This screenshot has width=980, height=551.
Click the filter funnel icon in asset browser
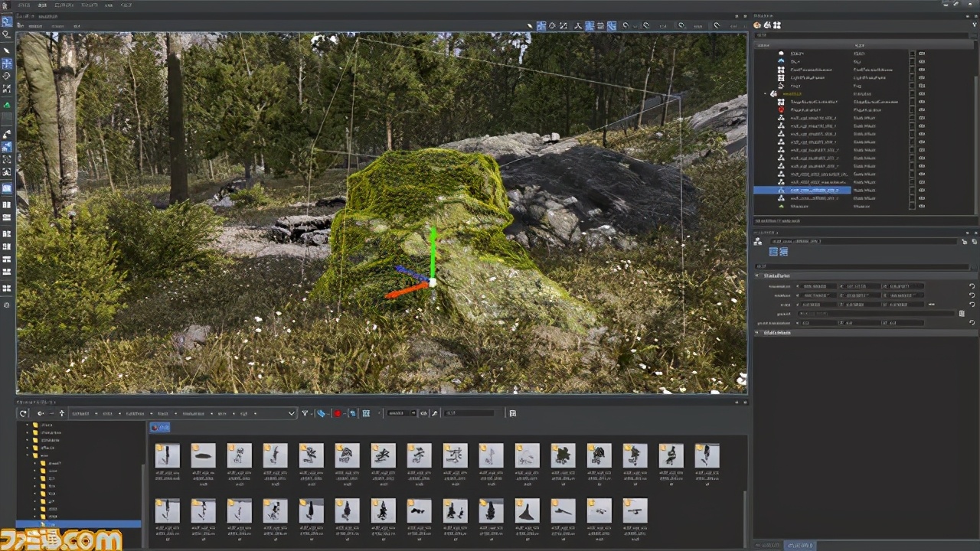305,413
